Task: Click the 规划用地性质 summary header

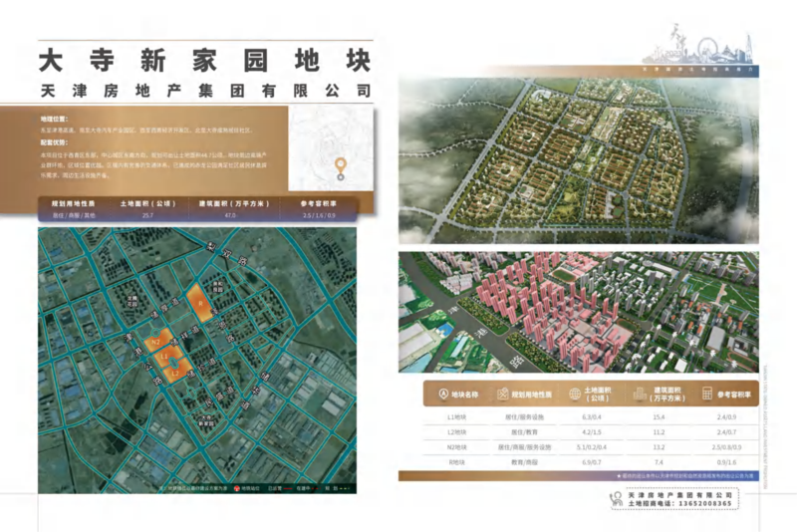Action: pos(73,204)
